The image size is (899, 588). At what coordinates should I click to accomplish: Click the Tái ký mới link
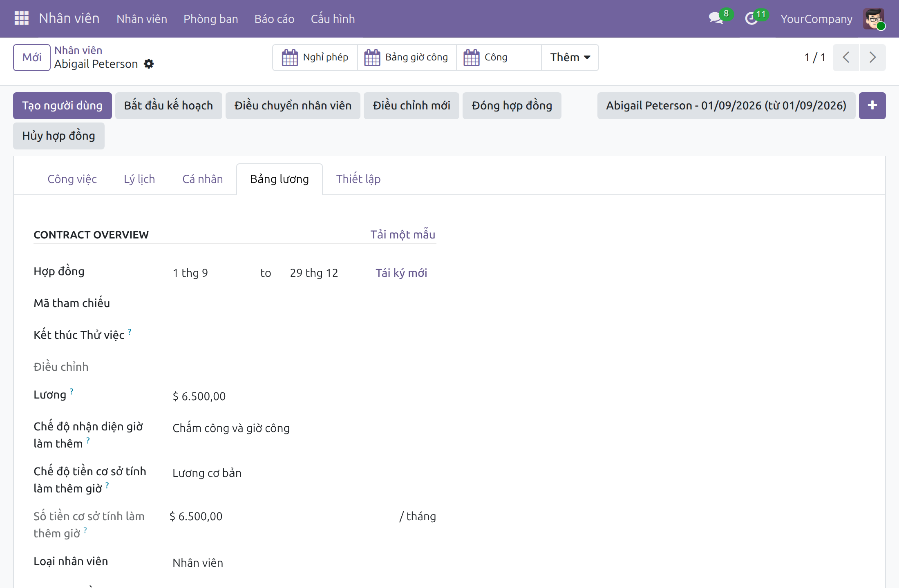[x=401, y=273]
